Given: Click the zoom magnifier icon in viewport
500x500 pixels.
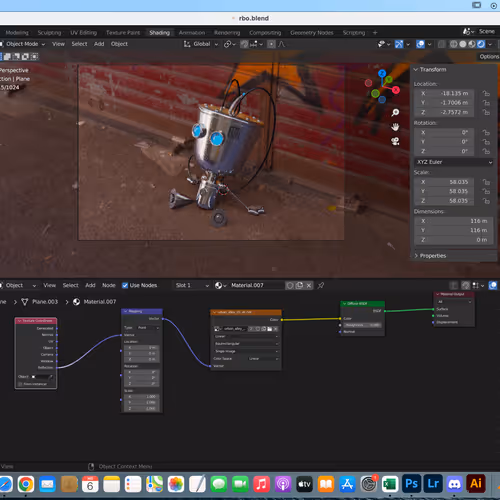Looking at the screenshot, I should point(395,113).
